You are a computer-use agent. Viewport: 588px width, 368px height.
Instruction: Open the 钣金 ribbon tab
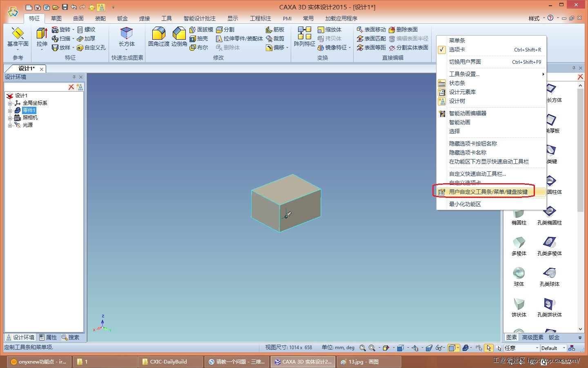(122, 18)
